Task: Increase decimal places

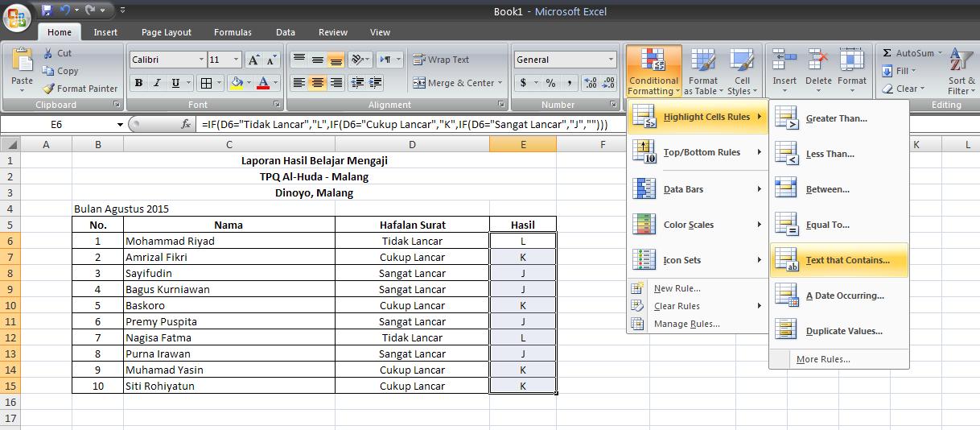Action: pyautogui.click(x=590, y=83)
